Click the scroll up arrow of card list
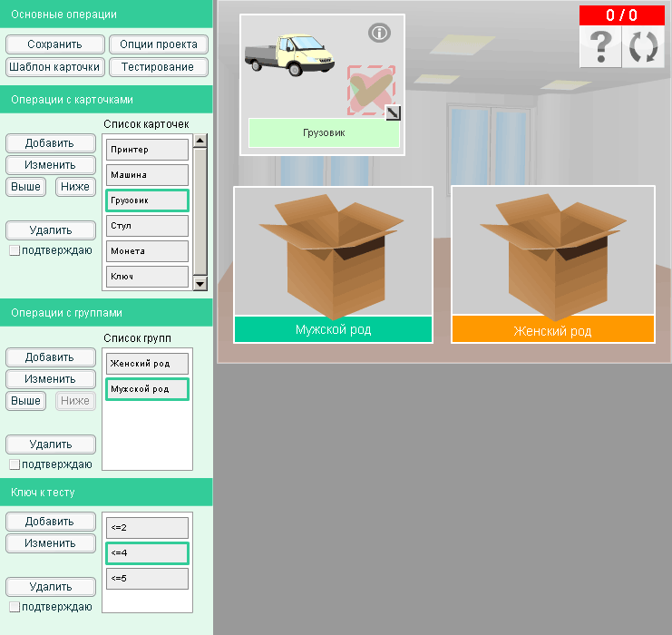The image size is (672, 635). click(x=200, y=141)
